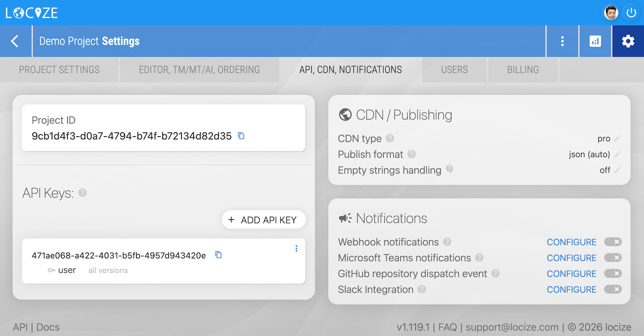This screenshot has height=336, width=644.
Task: Toggle Microsoft Teams notifications on
Action: (x=613, y=258)
